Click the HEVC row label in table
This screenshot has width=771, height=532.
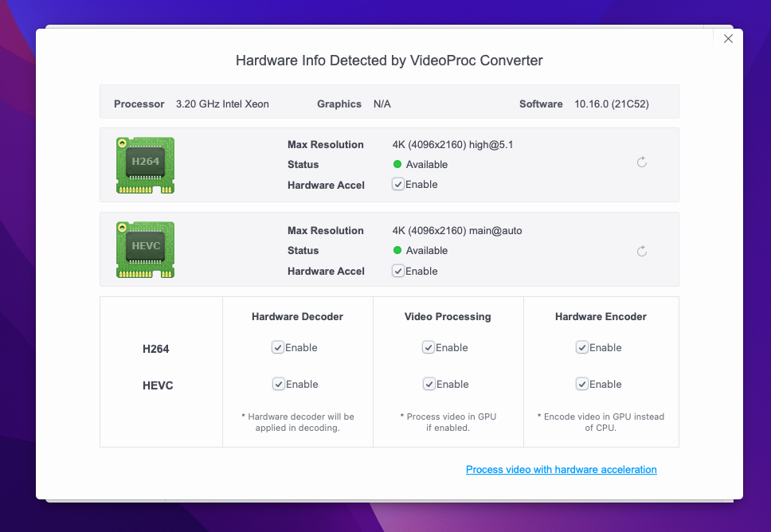point(158,385)
